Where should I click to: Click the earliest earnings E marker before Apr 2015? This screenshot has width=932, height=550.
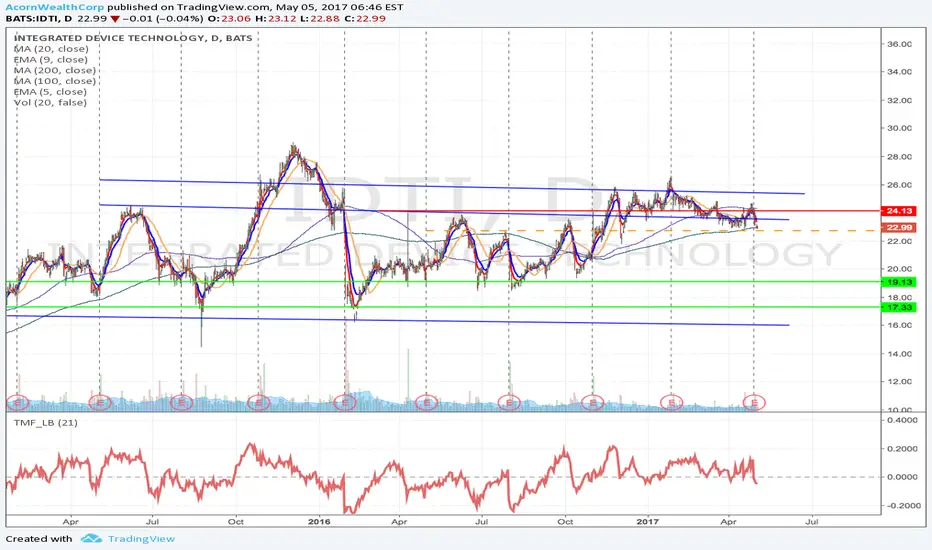tap(17, 403)
